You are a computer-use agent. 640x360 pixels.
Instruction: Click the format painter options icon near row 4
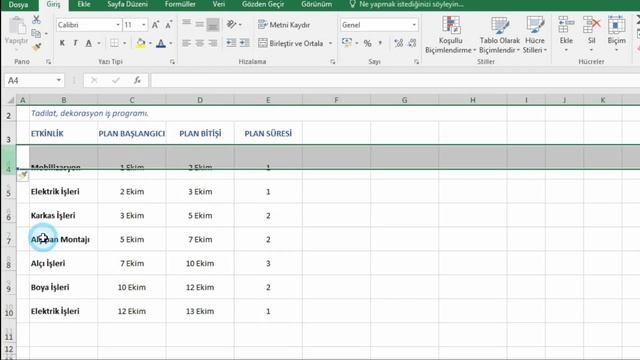pos(23,176)
